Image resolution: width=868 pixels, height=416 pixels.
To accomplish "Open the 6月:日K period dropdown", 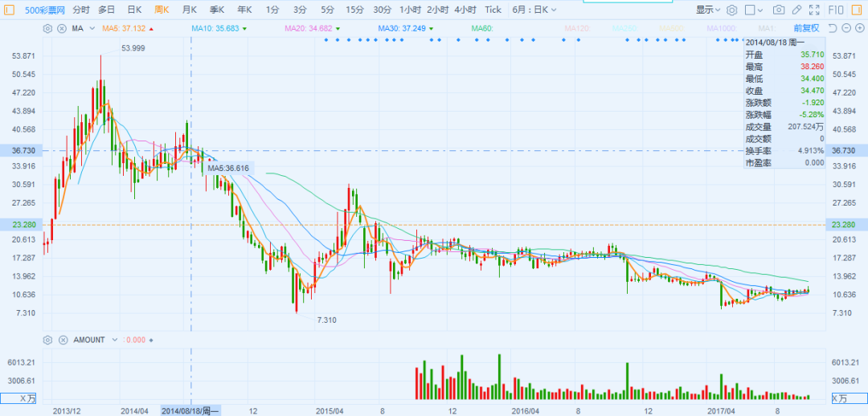I will click(x=534, y=10).
